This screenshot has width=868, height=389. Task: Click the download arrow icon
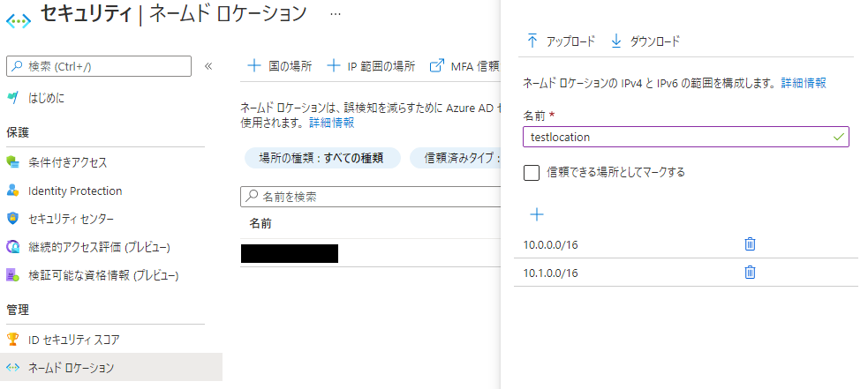(x=616, y=41)
